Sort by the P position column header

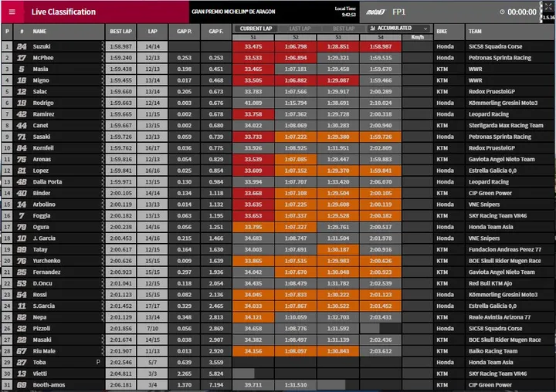tap(7, 32)
